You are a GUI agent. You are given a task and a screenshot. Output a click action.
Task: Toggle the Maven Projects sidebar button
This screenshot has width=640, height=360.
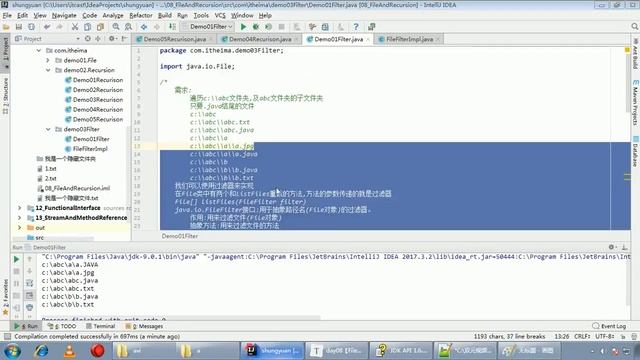635,102
